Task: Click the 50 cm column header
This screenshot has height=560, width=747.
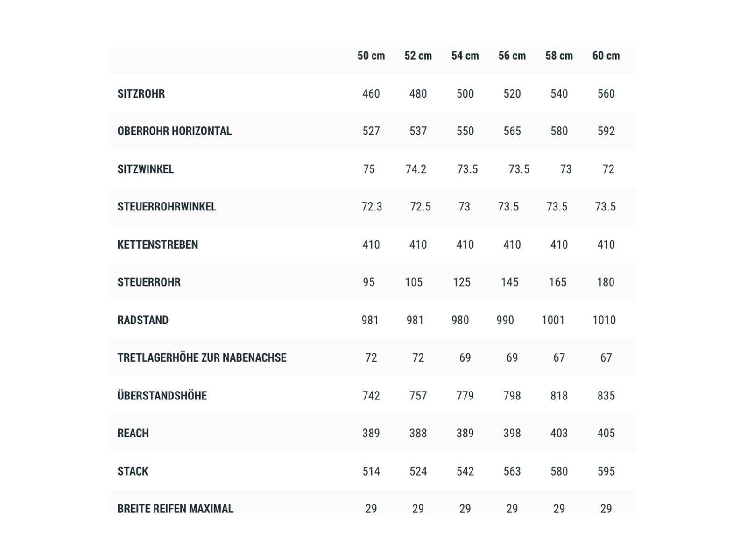Action: click(371, 56)
